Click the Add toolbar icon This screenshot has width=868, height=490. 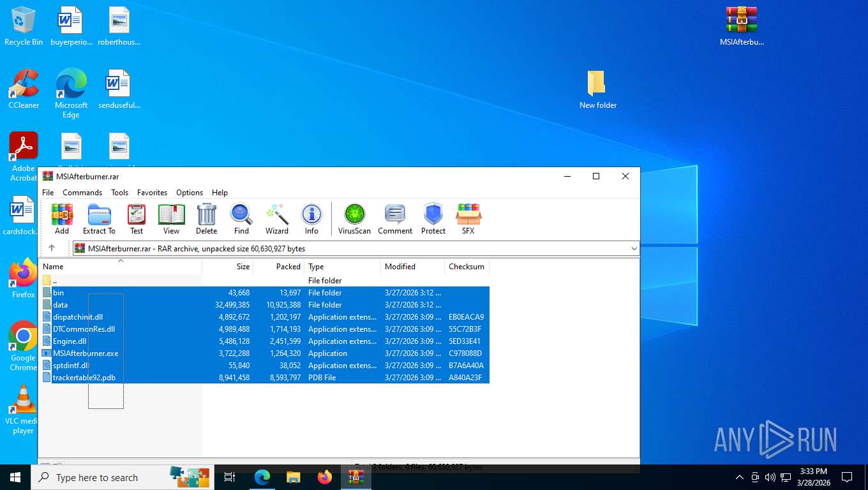62,219
